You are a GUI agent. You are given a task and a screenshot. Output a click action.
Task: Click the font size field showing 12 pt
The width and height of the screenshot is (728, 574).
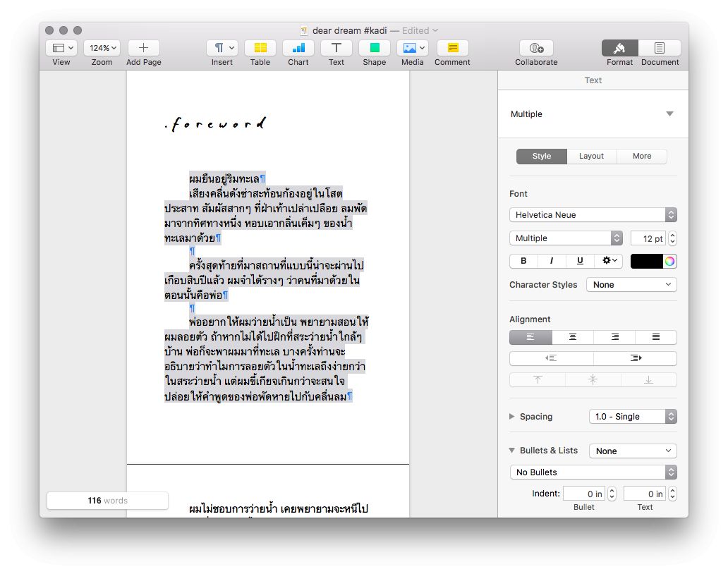click(x=648, y=238)
